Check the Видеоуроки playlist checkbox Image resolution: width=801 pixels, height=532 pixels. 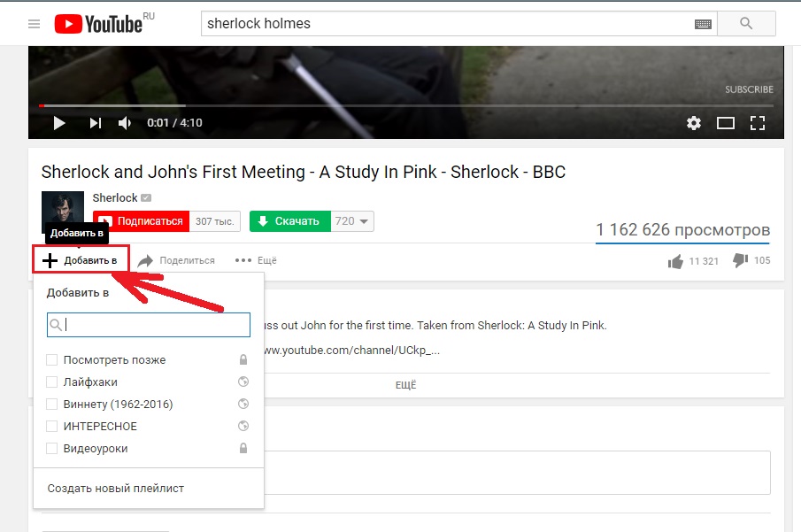click(x=52, y=449)
